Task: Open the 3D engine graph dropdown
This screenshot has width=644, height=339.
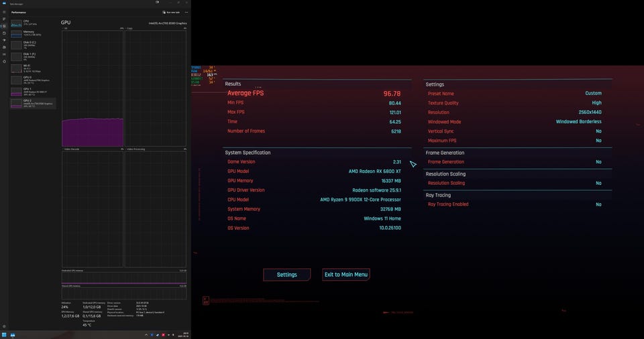Action: tap(66, 28)
